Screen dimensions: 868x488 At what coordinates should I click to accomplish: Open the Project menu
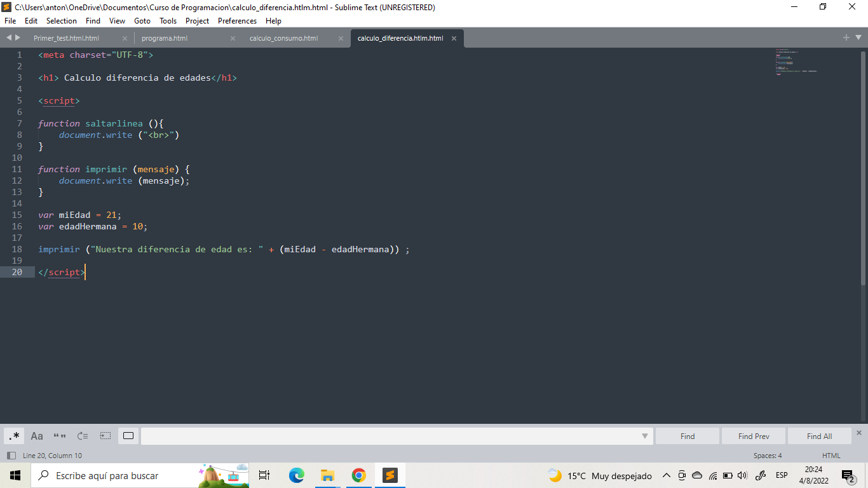[198, 21]
